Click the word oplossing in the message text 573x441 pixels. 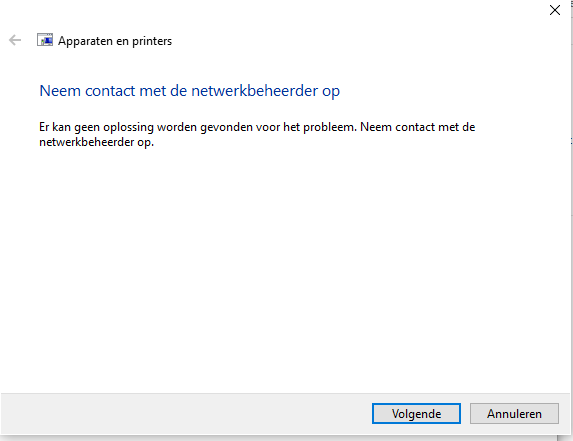[128, 128]
